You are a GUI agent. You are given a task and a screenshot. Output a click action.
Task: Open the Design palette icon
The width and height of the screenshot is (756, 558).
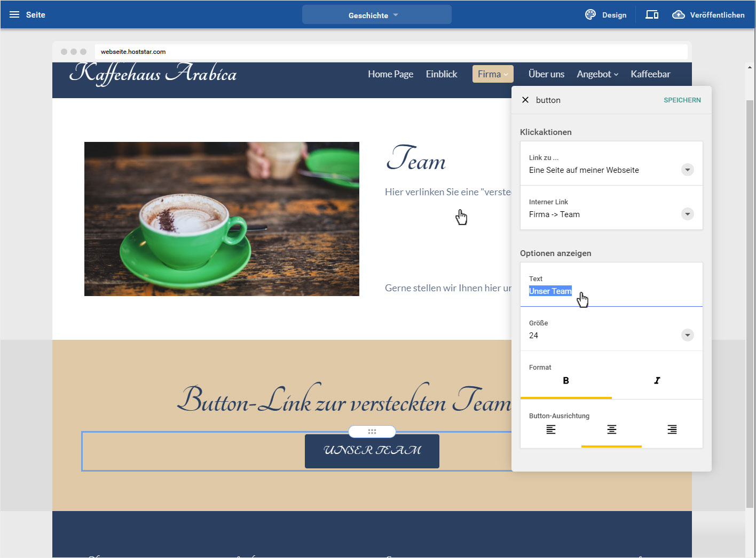click(x=590, y=15)
